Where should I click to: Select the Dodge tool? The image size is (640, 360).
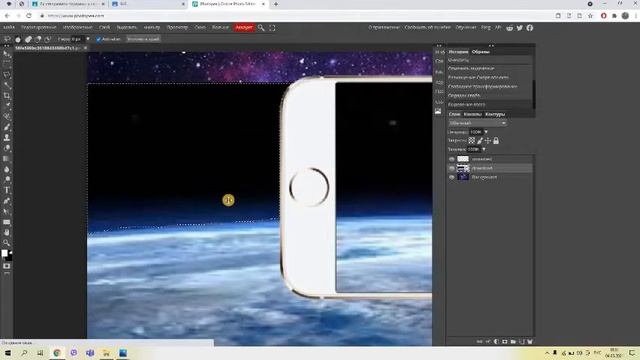[7, 180]
